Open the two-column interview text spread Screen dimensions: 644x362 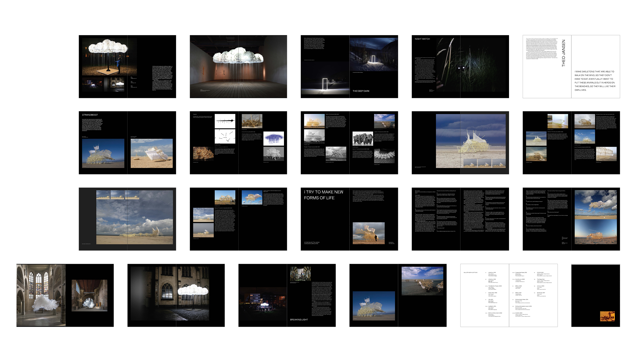pos(460,219)
